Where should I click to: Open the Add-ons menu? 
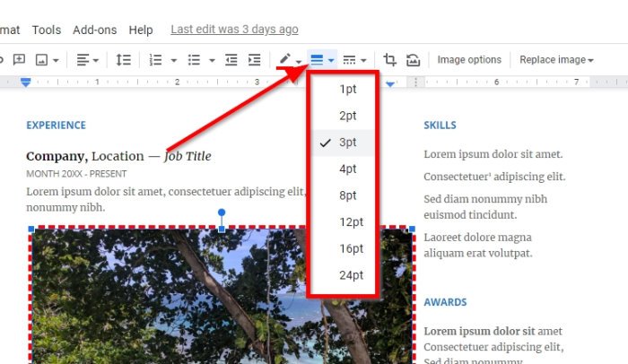coord(94,30)
